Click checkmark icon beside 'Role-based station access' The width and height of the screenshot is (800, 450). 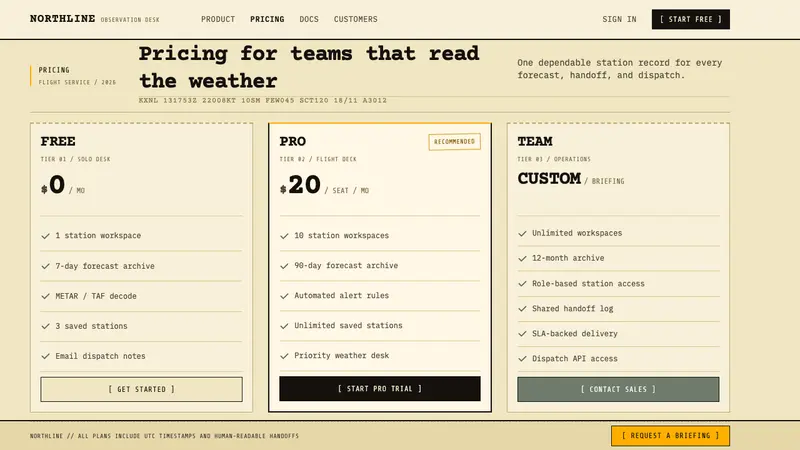coord(522,284)
